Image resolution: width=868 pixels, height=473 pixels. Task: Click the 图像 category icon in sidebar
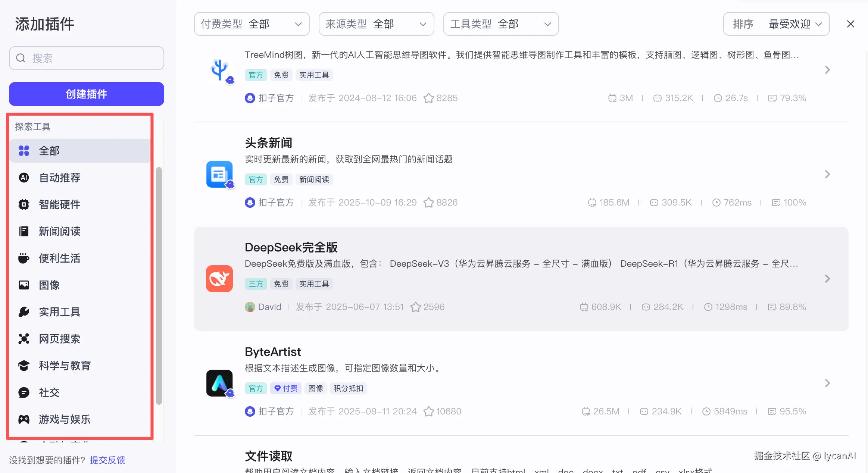[24, 285]
